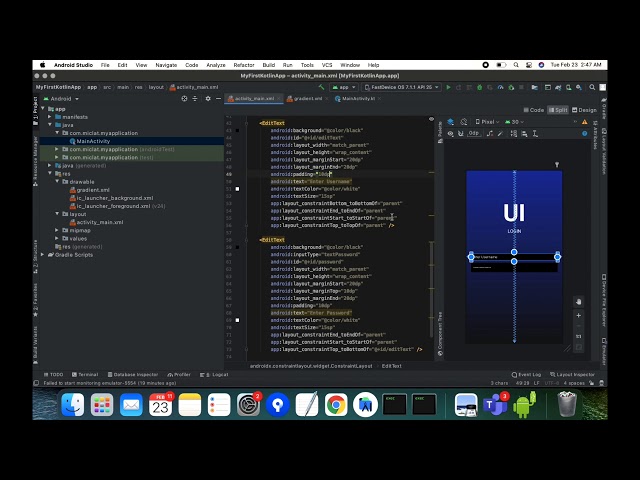This screenshot has height=480, width=640.
Task: Hide the Project panel with minus icon
Action: point(218,99)
